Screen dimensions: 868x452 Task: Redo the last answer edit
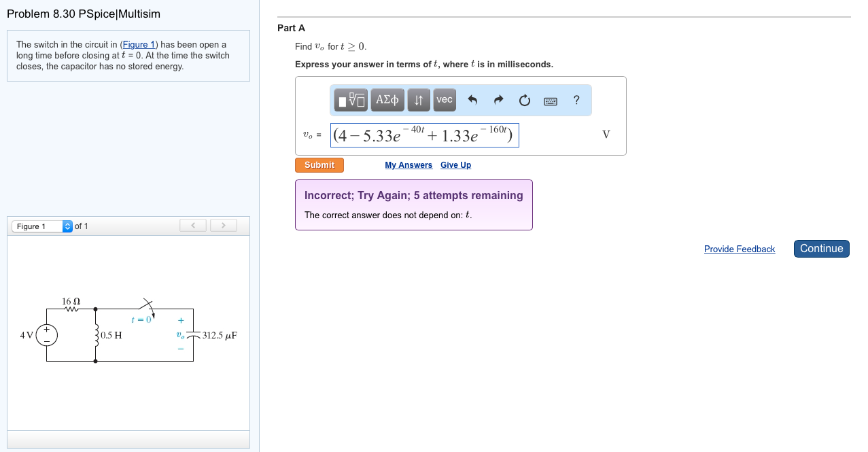click(498, 101)
